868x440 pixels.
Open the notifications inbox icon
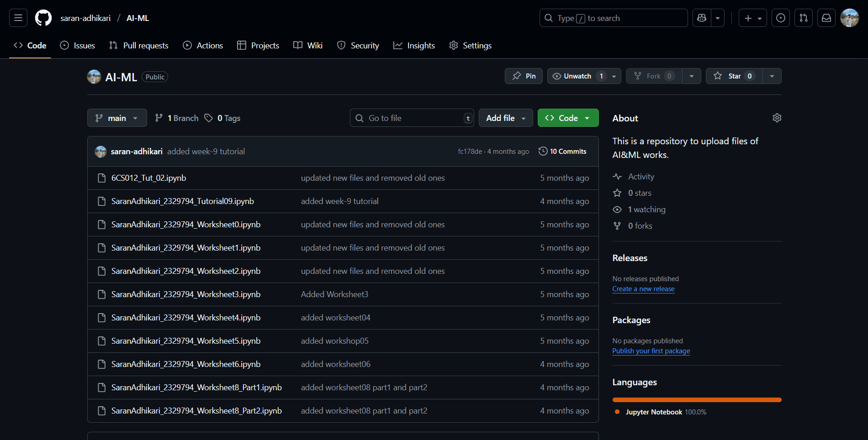[x=826, y=18]
